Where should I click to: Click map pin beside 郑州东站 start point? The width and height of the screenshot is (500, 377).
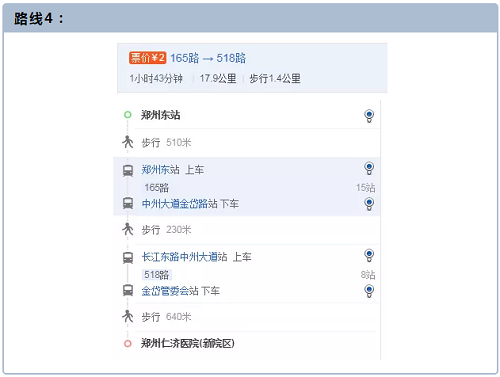coord(369,116)
